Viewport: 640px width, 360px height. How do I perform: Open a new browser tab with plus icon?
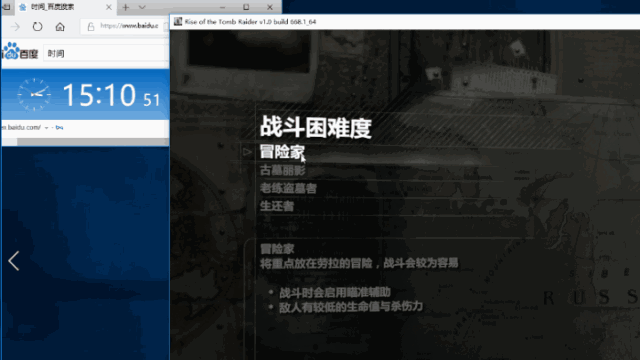[x=126, y=7]
